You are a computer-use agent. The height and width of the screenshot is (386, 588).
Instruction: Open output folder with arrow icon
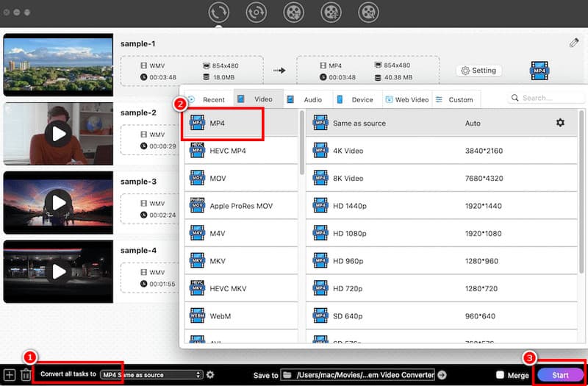(442, 375)
